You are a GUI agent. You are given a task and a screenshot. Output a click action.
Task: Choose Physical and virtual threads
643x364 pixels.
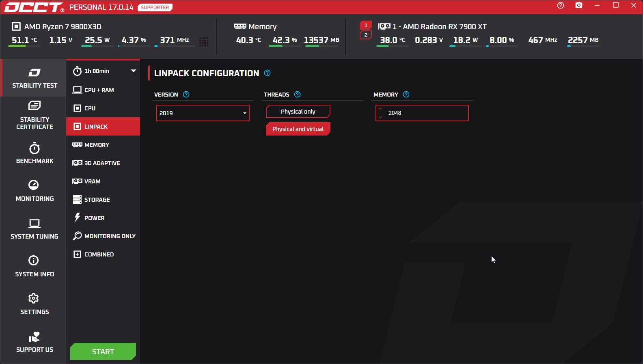click(298, 129)
